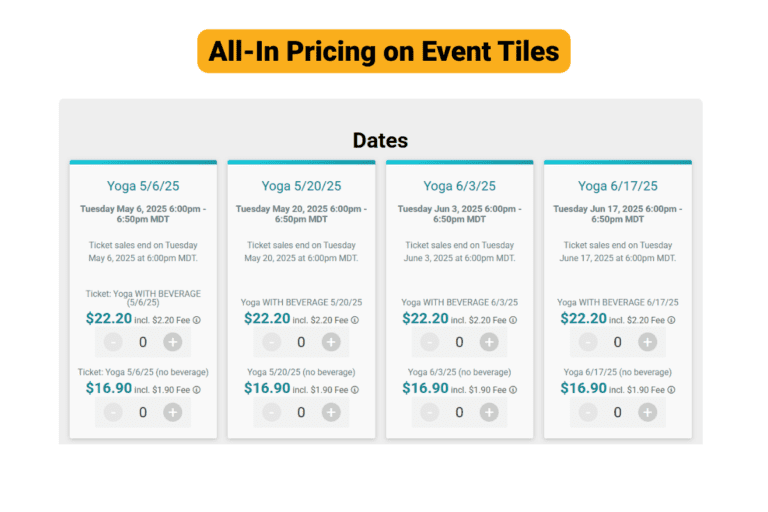Screen dimensions: 768x512
Task: Open fee info icon for 5/20/25 beverage ticket
Action: point(355,320)
